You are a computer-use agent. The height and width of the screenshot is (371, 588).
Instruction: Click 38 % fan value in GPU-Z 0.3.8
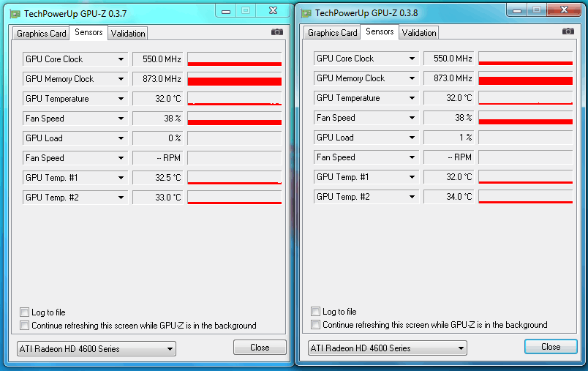[449, 118]
